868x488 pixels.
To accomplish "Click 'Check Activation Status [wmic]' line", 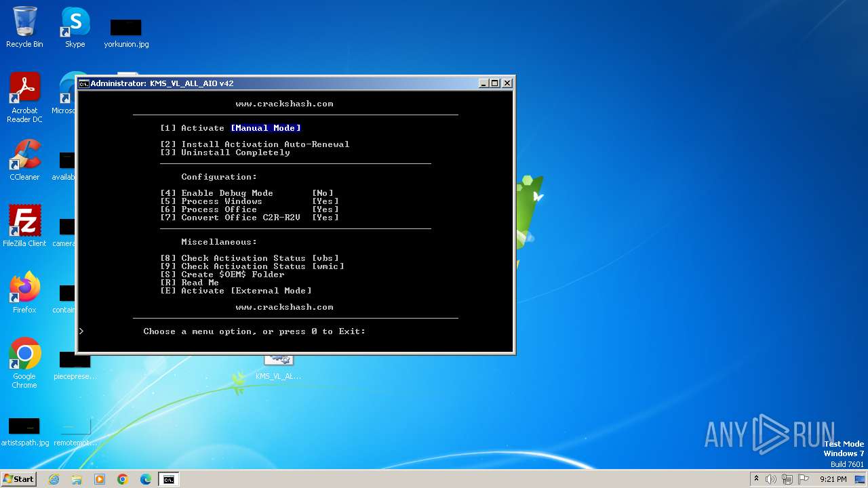I will 252,266.
